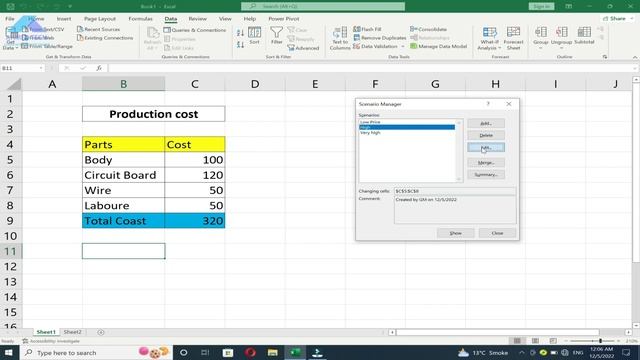
Task: Click Remove Duplicates
Action: (x=380, y=38)
